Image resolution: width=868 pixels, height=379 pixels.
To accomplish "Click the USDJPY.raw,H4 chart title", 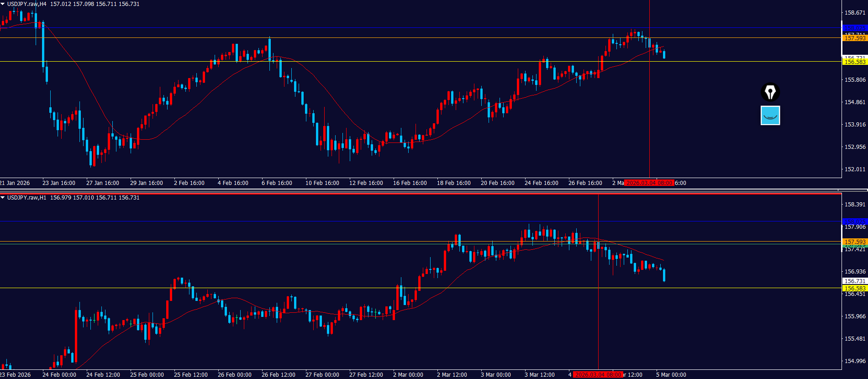I will pyautogui.click(x=26, y=4).
